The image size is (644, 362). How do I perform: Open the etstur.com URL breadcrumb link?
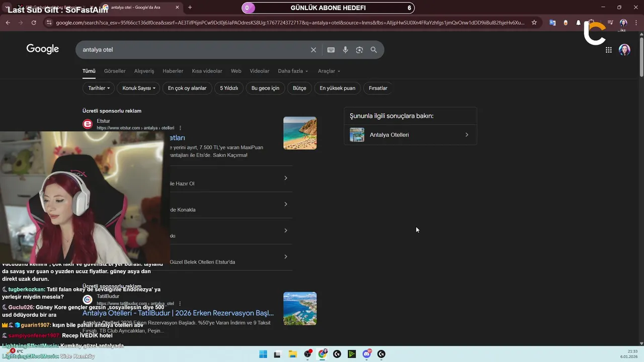tap(135, 128)
